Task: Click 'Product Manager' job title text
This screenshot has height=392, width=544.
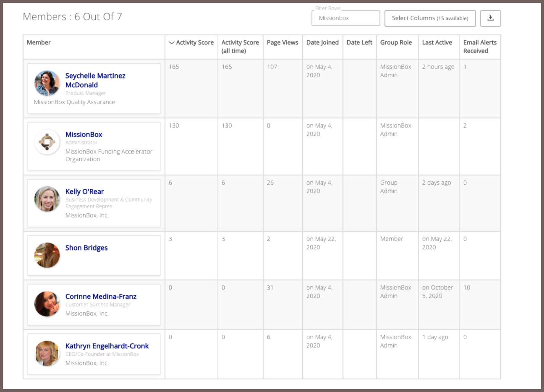Action: tap(85, 93)
